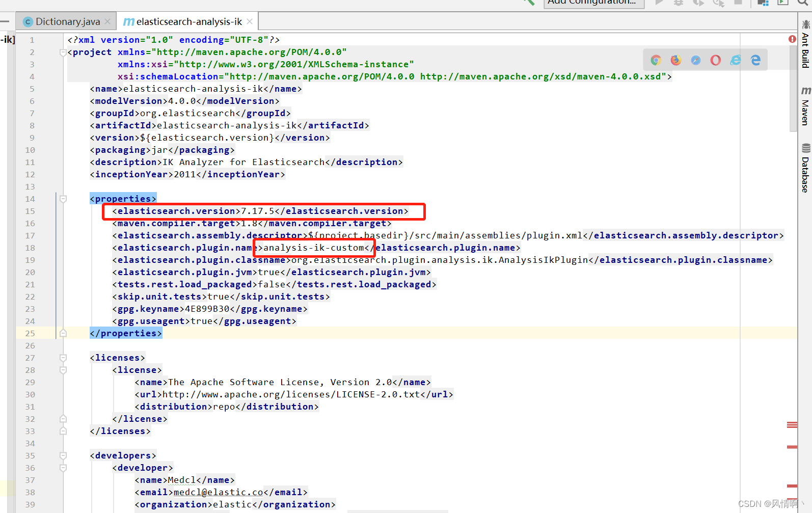Open pom.xml in Internet Explorer
Viewport: 812px width, 513px height.
(736, 60)
